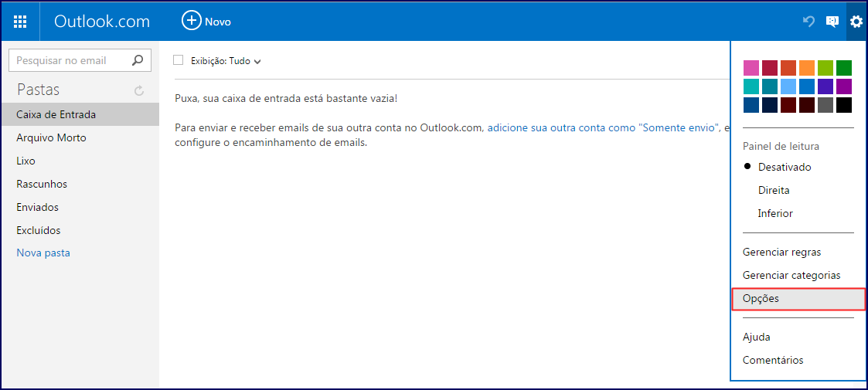Click the Nova pasta link

43,253
